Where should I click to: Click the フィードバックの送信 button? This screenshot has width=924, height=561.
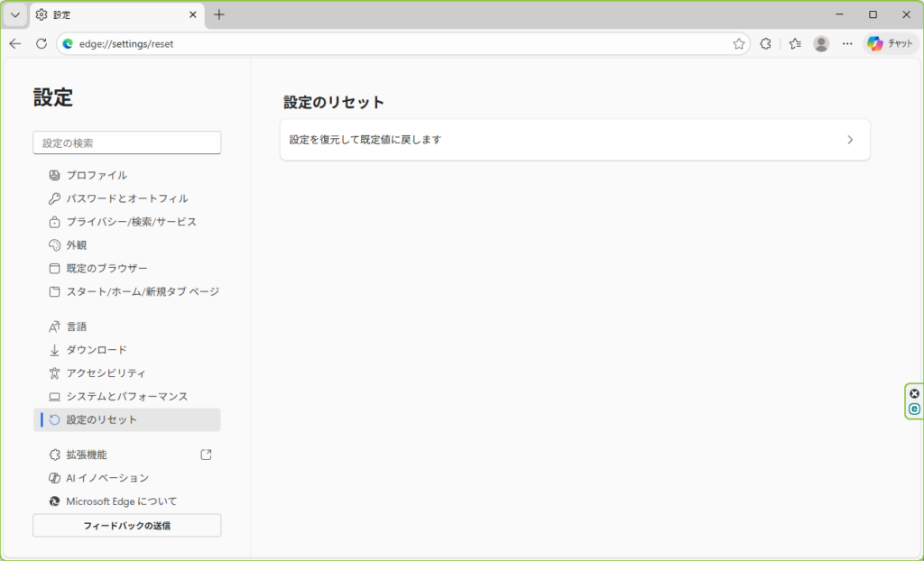(x=126, y=525)
